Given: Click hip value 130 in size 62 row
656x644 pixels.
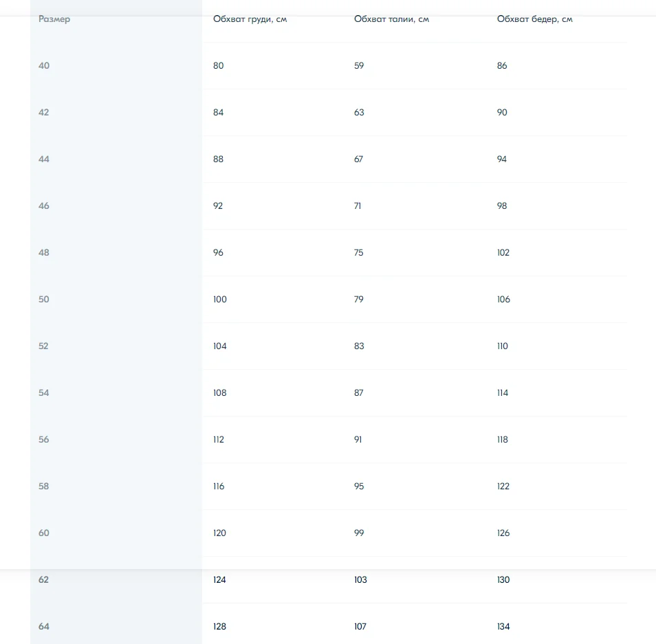Looking at the screenshot, I should pos(503,579).
